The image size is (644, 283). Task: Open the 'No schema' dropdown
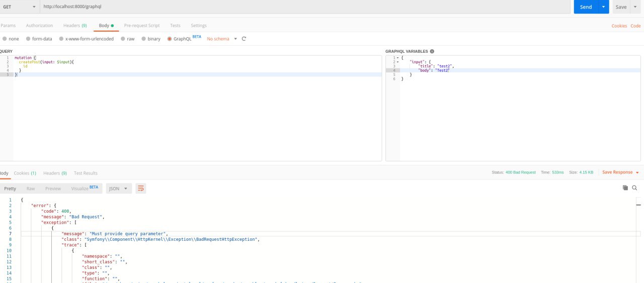click(x=222, y=39)
